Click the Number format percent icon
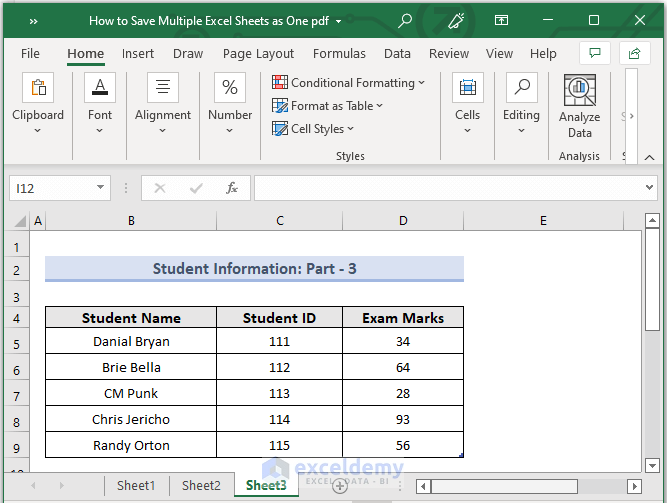This screenshot has width=667, height=503. [x=230, y=89]
